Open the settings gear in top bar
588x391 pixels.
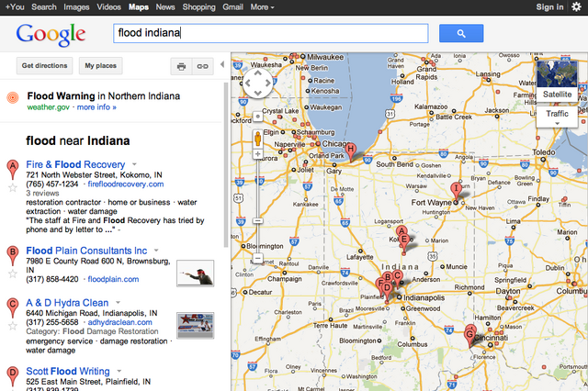pyautogui.click(x=576, y=6)
